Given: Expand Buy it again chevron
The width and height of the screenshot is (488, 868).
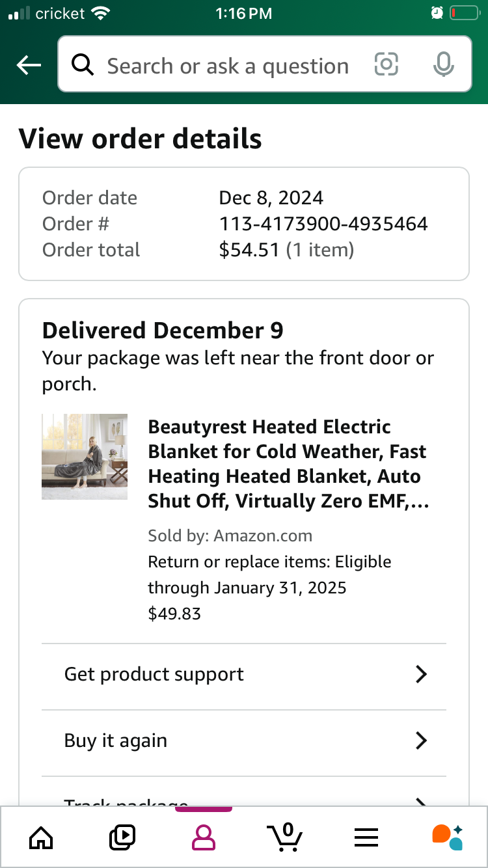Looking at the screenshot, I should tap(421, 740).
